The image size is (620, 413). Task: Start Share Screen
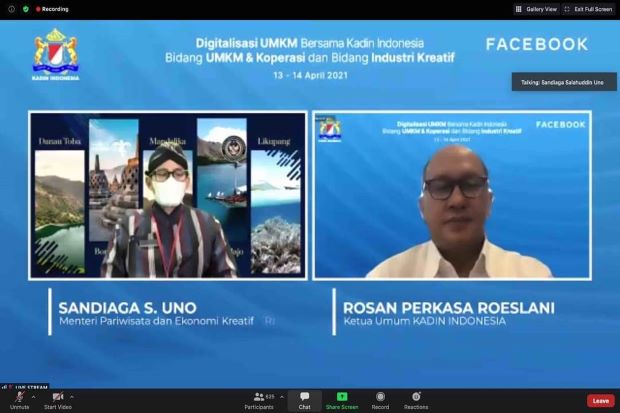tap(342, 401)
